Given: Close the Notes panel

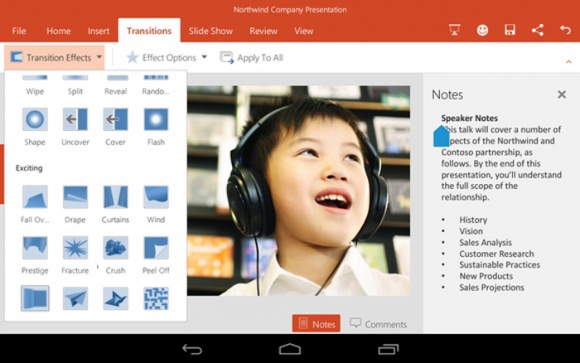Looking at the screenshot, I should [562, 94].
